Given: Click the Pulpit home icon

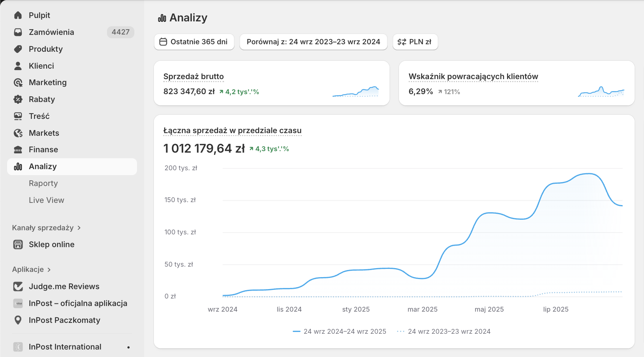Looking at the screenshot, I should pos(18,15).
